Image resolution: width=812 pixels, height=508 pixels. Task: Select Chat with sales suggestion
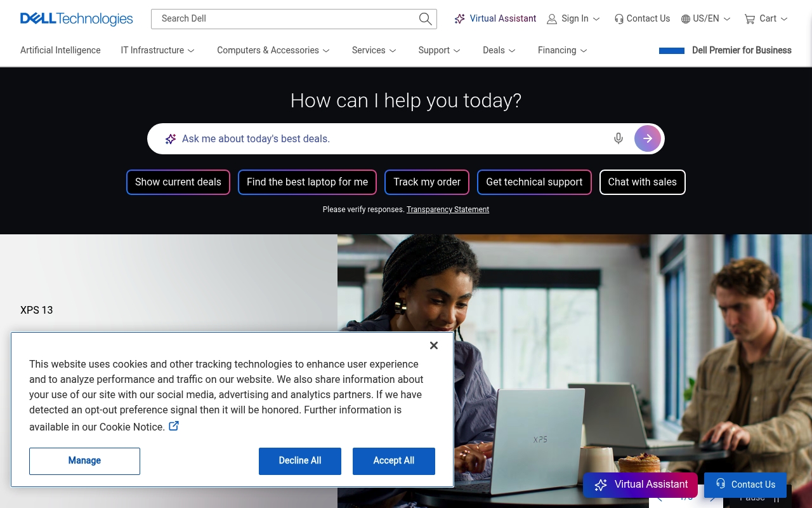point(643,182)
